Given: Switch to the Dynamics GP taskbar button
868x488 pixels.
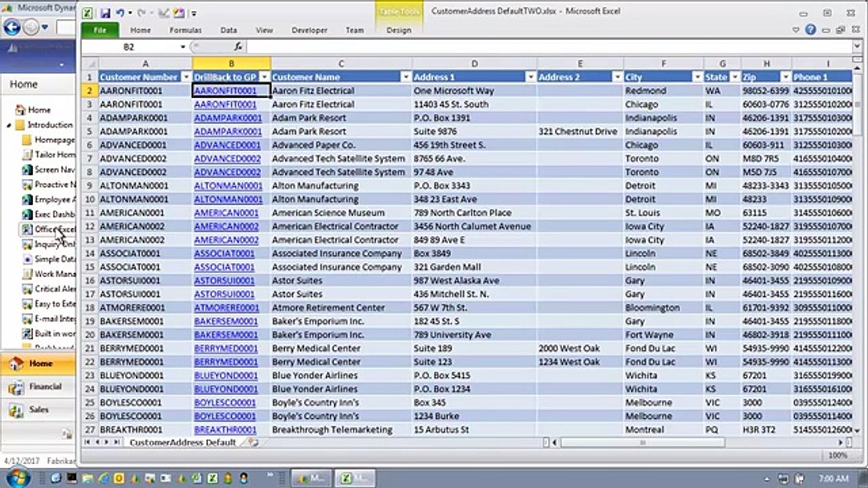Looking at the screenshot, I should click(310, 478).
